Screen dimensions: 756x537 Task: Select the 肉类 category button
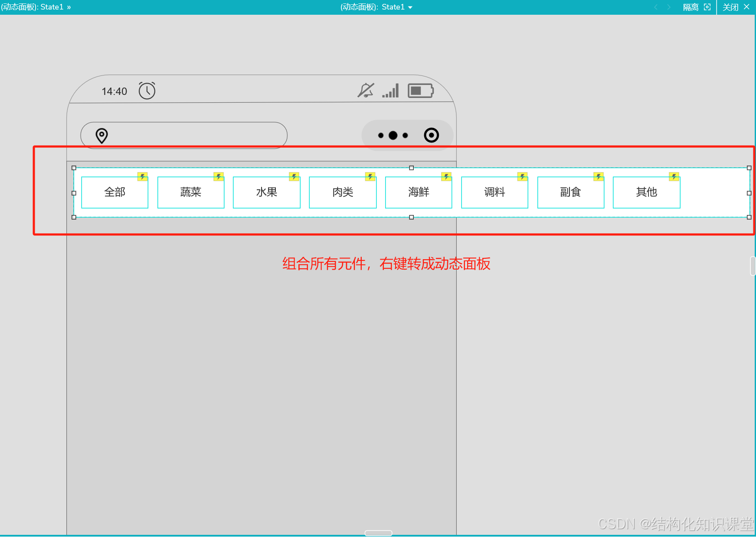pos(343,192)
